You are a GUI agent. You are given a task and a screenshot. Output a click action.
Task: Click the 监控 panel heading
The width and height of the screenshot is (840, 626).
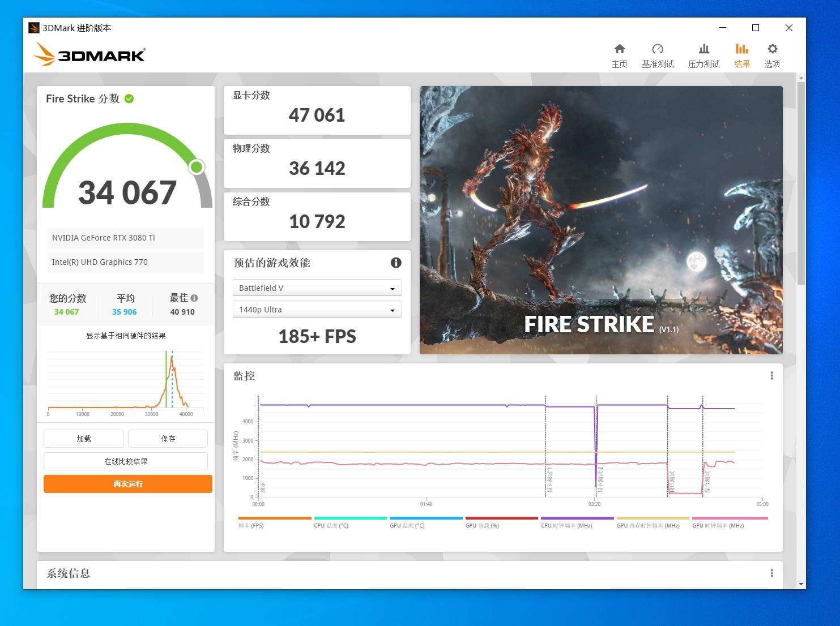coord(244,376)
